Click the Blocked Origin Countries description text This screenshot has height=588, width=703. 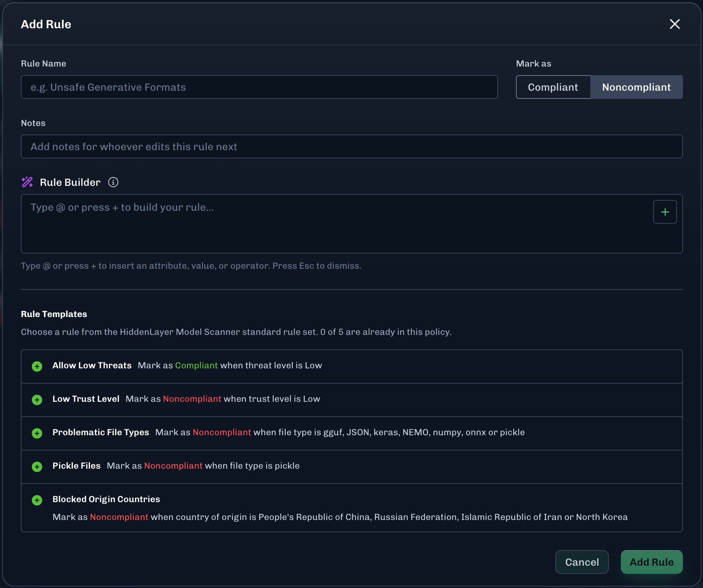[340, 517]
